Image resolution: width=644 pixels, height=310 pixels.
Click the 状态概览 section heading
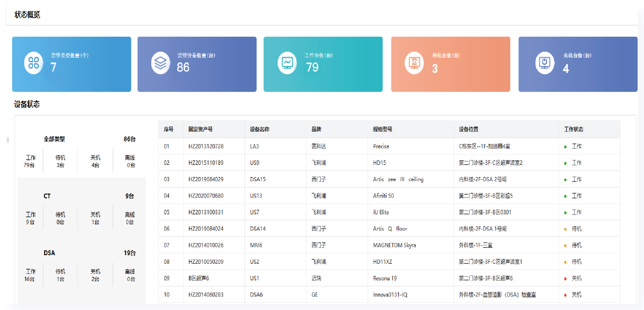(x=27, y=15)
